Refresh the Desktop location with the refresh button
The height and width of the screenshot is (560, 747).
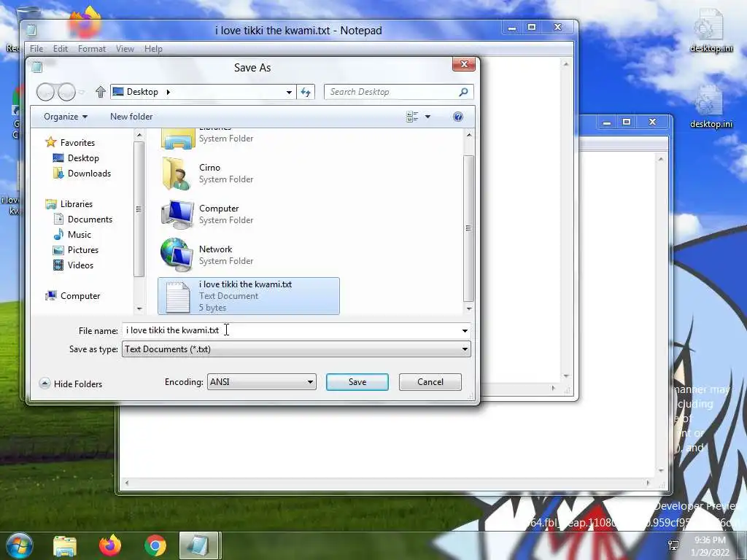coord(306,92)
